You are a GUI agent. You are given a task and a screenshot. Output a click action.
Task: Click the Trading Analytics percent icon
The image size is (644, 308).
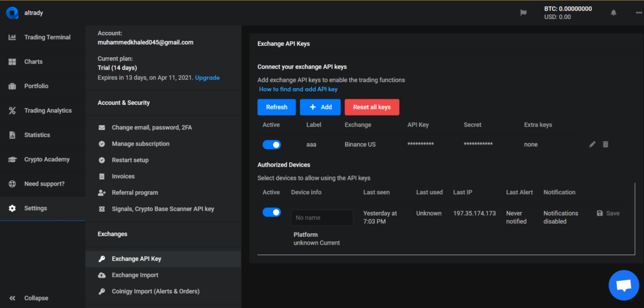click(x=12, y=111)
